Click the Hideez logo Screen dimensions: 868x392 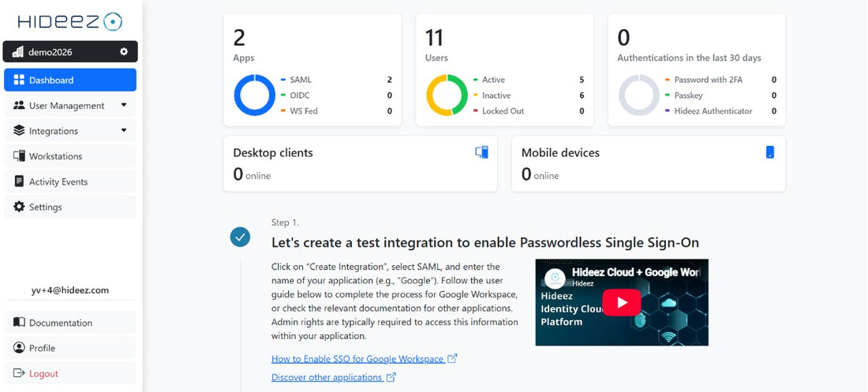coord(69,21)
